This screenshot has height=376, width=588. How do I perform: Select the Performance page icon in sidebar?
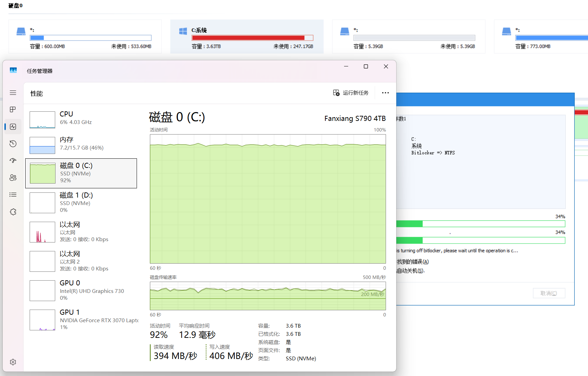pyautogui.click(x=13, y=127)
